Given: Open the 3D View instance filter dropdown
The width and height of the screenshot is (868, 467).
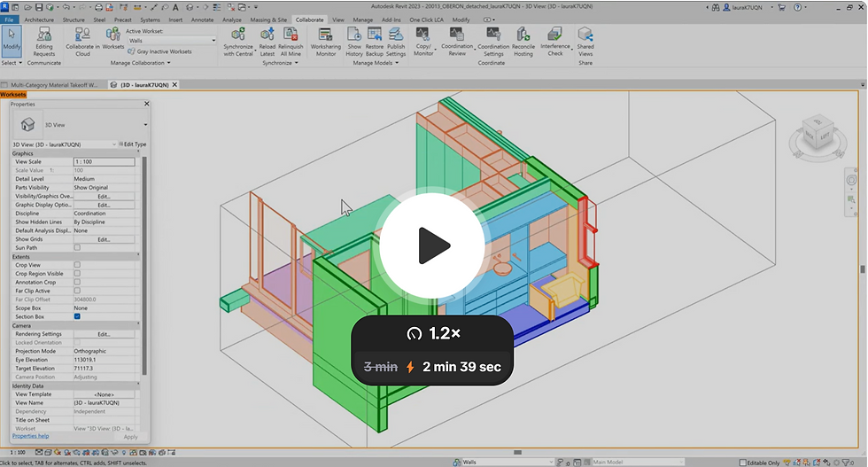Looking at the screenshot, I should [x=114, y=144].
